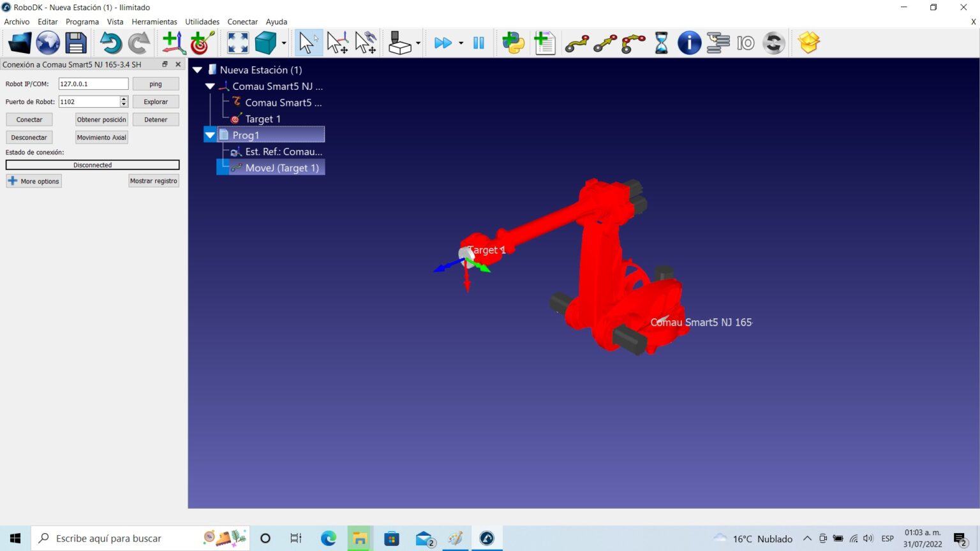Open the station information panel

coord(689,43)
